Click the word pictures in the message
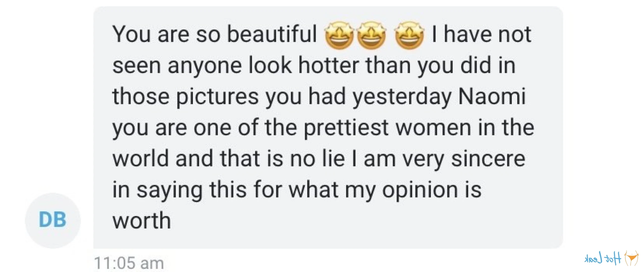 click(217, 98)
